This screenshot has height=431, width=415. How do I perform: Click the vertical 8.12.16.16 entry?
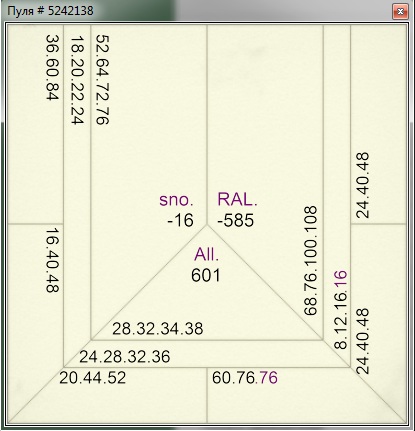(340, 310)
